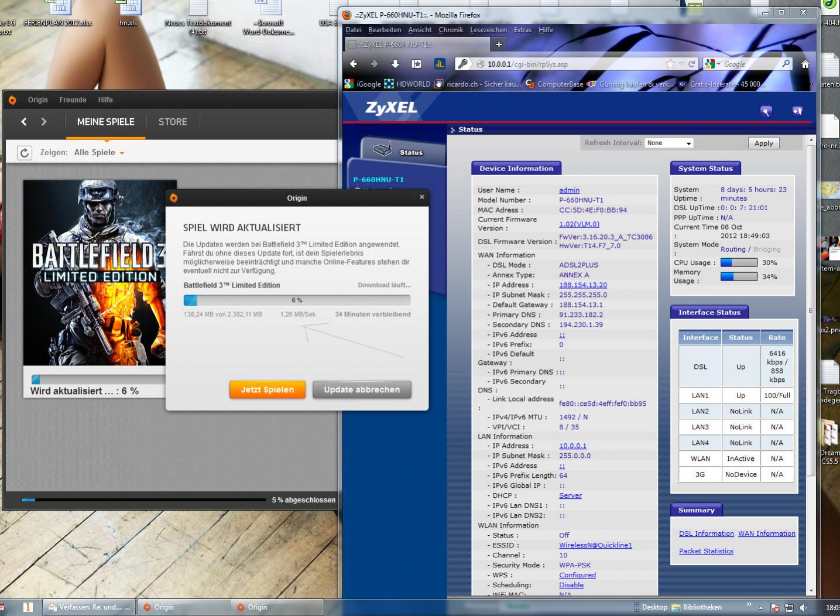
Task: Bookmark this page with star icon
Action: (x=670, y=64)
